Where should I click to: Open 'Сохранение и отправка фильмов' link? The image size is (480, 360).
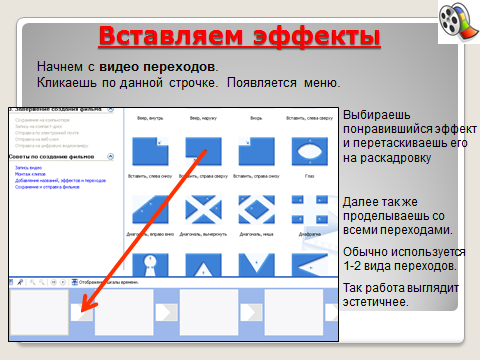coord(47,187)
